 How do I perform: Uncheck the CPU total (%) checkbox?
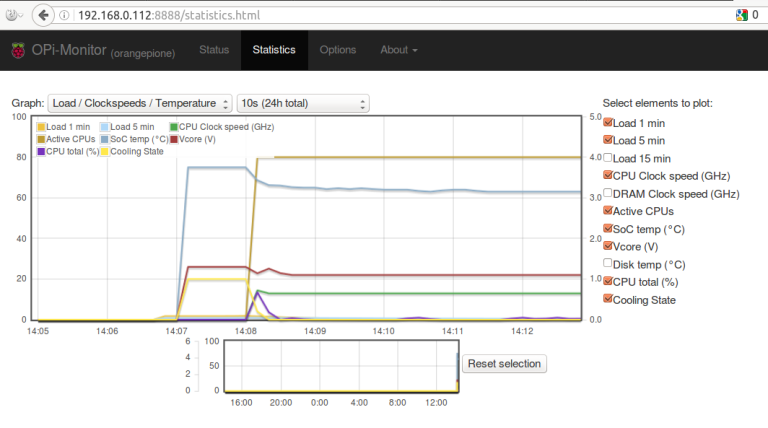pos(608,281)
